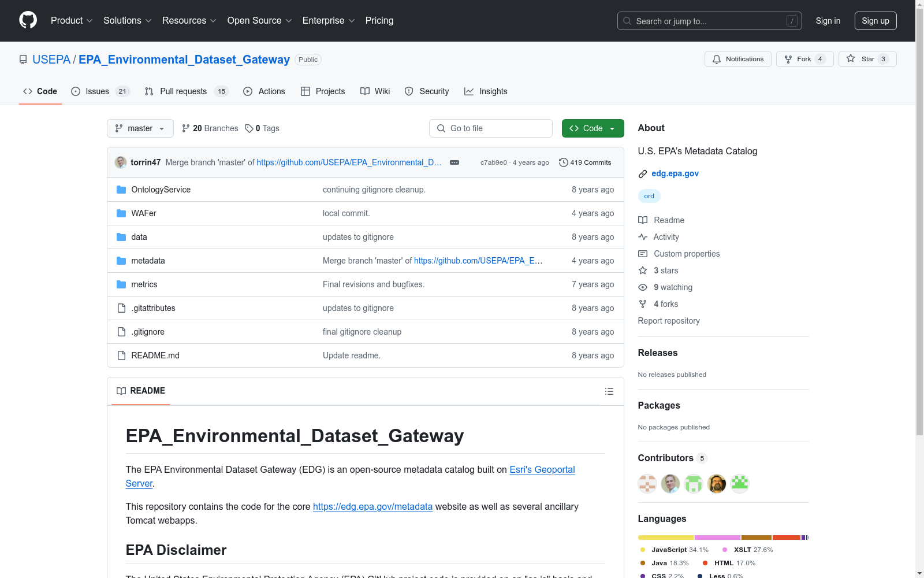Go to the Pricing page
Image resolution: width=924 pixels, height=578 pixels.
pos(379,21)
